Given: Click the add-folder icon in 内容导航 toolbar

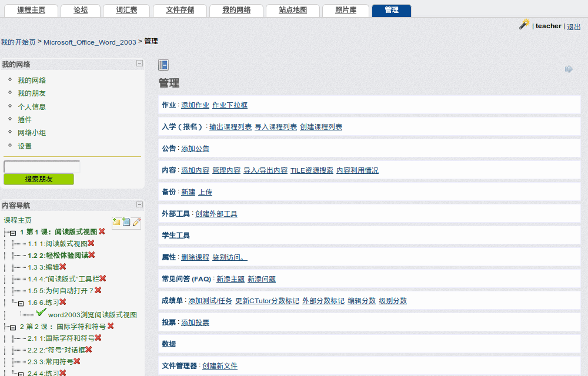Looking at the screenshot, I should pos(116,222).
